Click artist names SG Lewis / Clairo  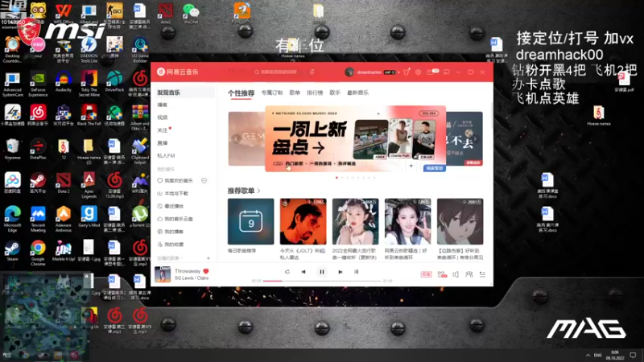pyautogui.click(x=192, y=278)
